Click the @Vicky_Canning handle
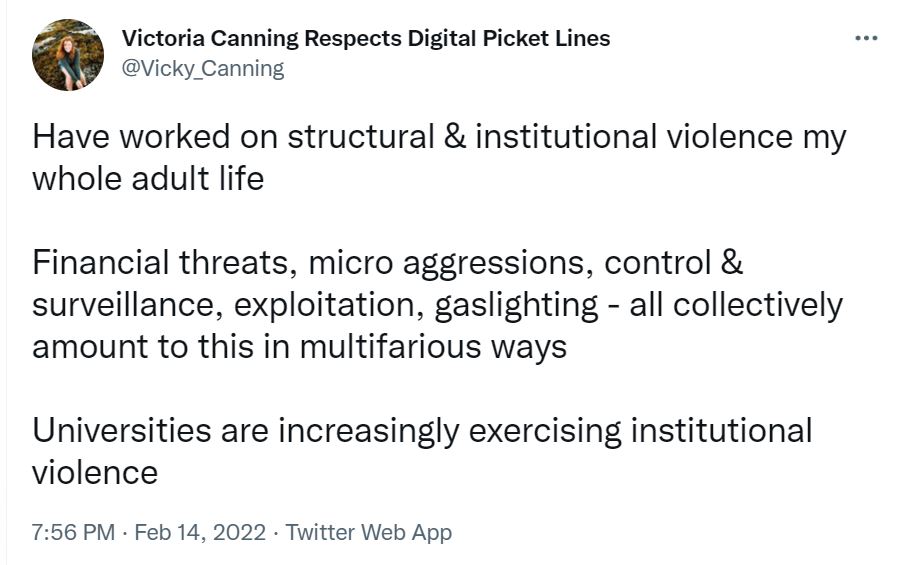Image resolution: width=902 pixels, height=565 pixels. (x=203, y=68)
